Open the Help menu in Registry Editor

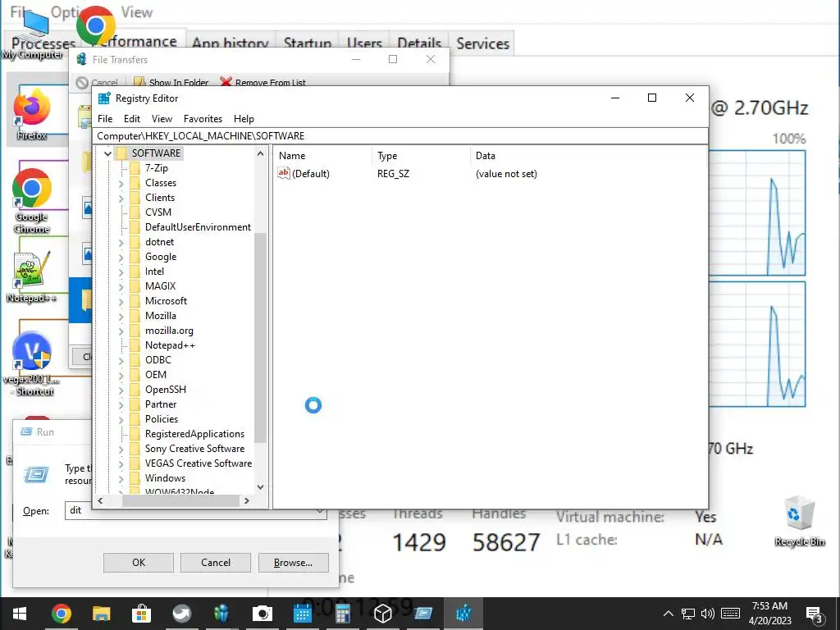pos(244,119)
